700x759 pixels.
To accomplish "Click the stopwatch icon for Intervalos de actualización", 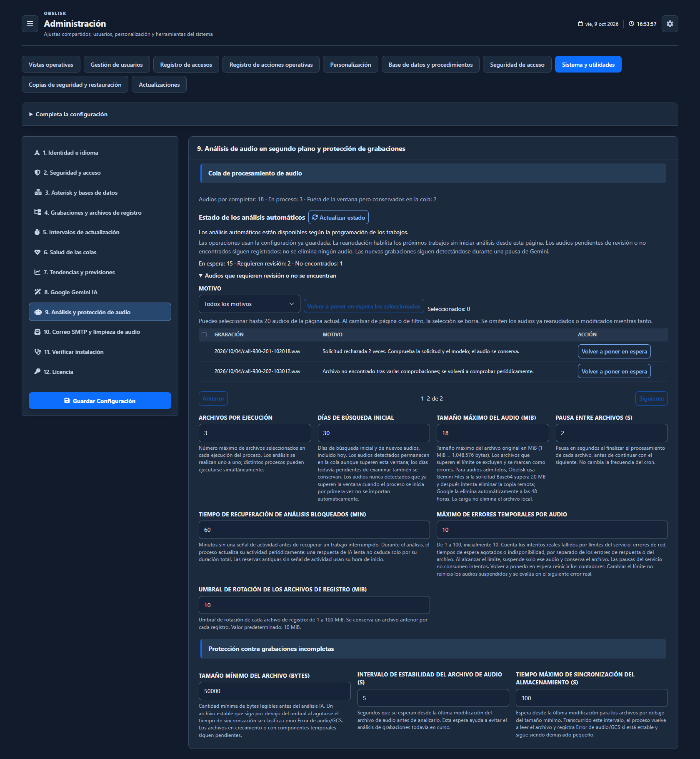I will (37, 232).
